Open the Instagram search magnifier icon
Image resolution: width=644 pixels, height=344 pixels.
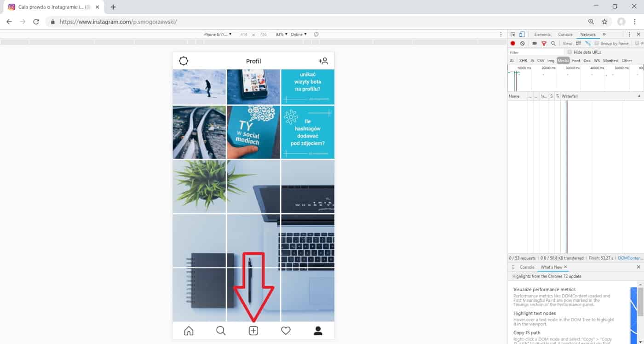point(221,331)
